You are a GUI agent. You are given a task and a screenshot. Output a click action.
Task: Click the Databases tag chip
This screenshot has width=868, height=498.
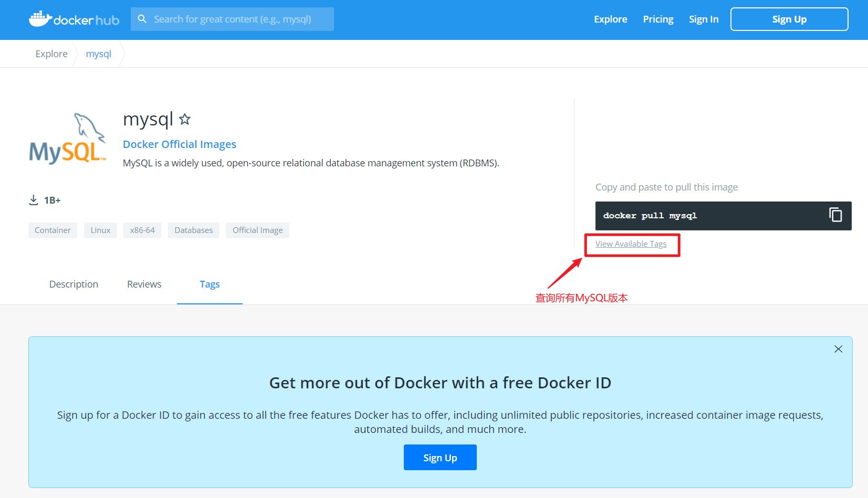[194, 230]
